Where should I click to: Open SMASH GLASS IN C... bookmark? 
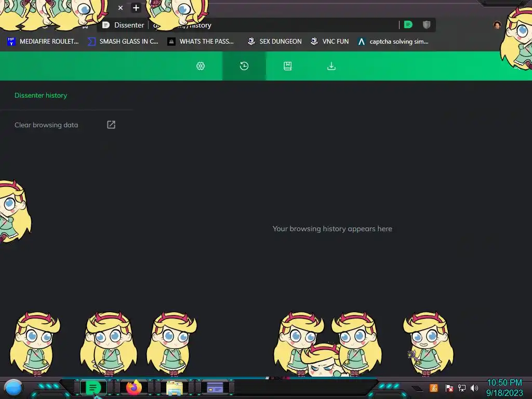[123, 42]
